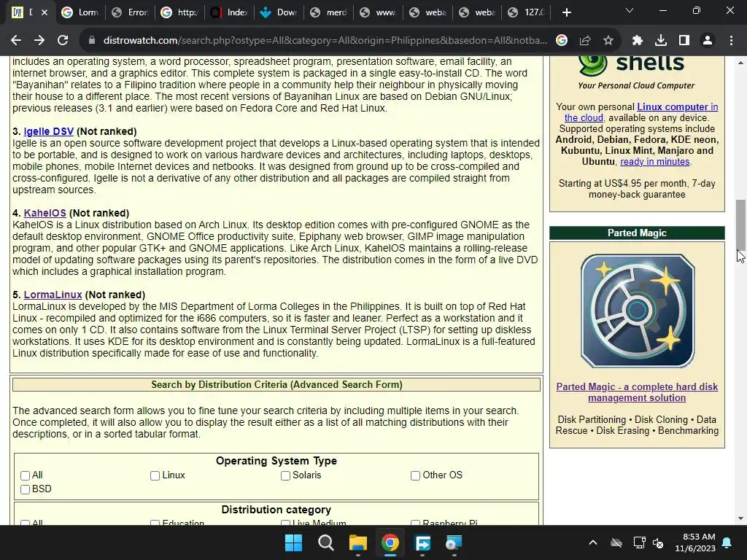Share this page from address bar
This screenshot has height=560, width=747.
(x=585, y=41)
